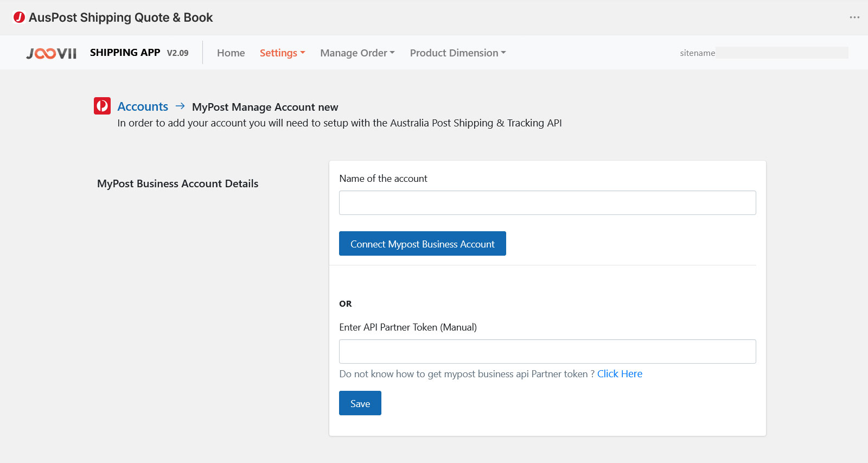Click the Accounts breadcrumb link
868x463 pixels.
[143, 106]
